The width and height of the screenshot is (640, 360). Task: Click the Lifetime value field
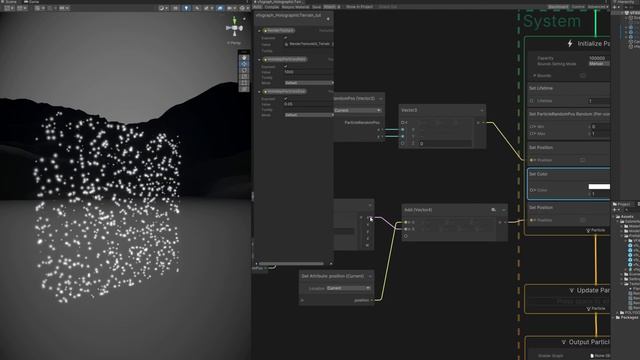(599, 101)
